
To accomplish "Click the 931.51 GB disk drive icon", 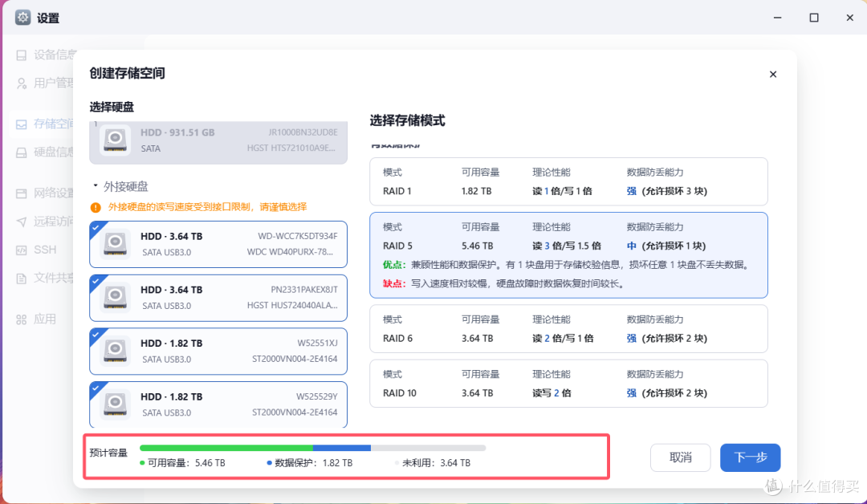I will [x=116, y=140].
